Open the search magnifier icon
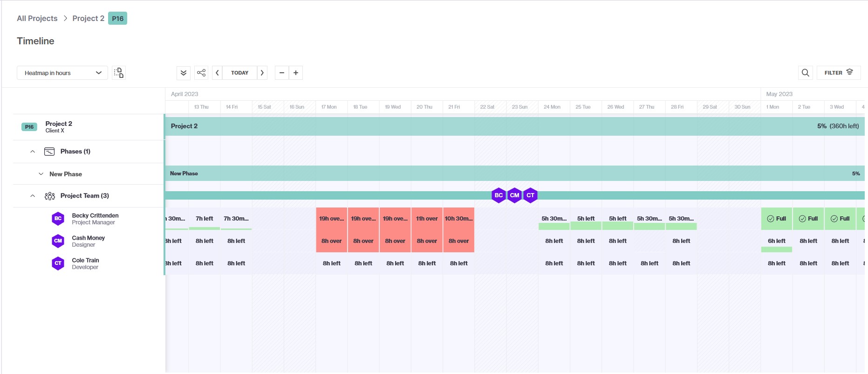This screenshot has width=868, height=374. coord(806,73)
